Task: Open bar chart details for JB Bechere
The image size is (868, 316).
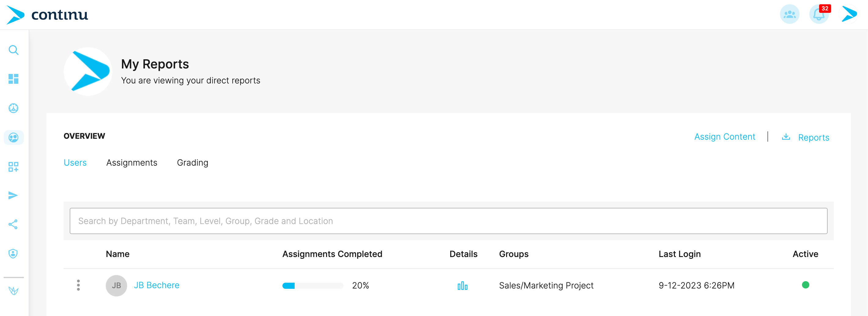Action: [462, 286]
